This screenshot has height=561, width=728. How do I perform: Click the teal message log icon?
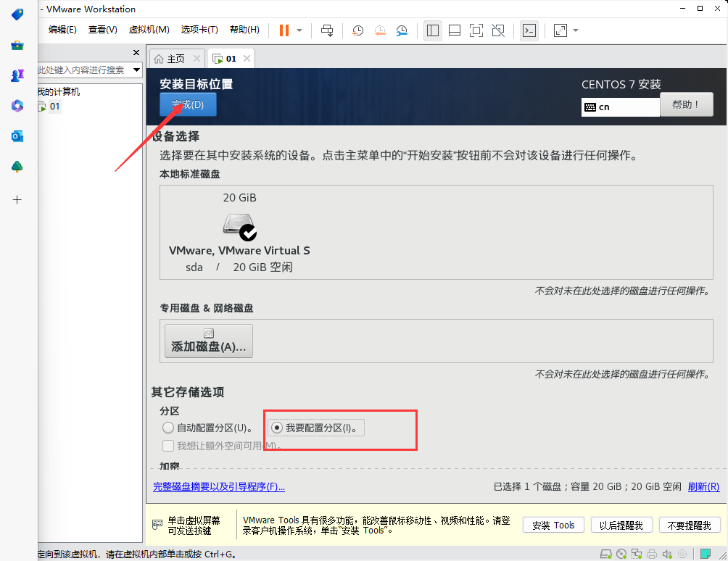click(706, 554)
